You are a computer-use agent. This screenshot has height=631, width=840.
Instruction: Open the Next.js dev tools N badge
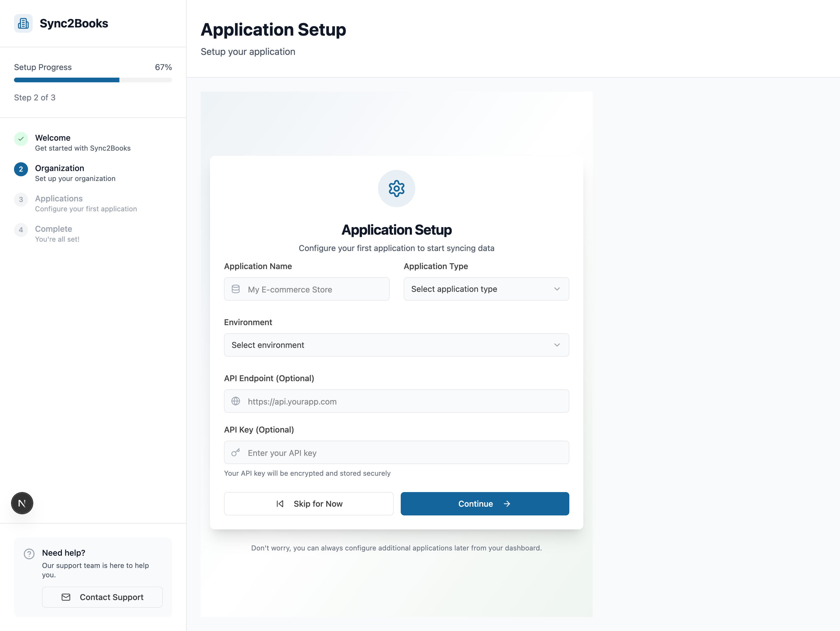click(x=22, y=503)
